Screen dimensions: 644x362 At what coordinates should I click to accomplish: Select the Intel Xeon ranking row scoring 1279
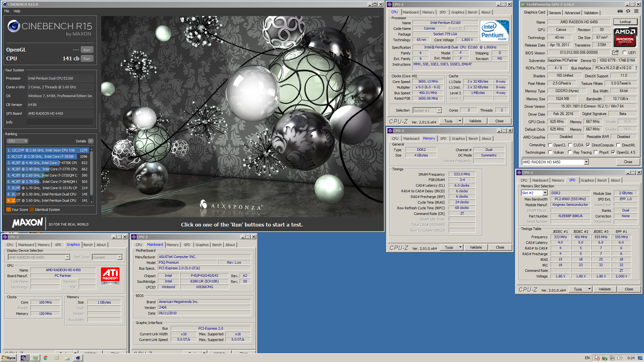(47, 150)
